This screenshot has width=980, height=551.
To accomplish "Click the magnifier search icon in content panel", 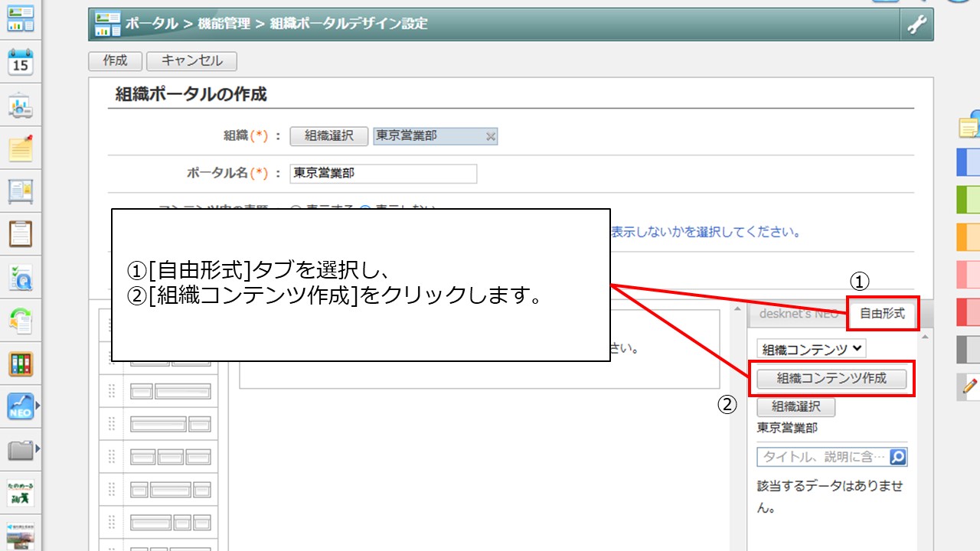I will [x=898, y=457].
